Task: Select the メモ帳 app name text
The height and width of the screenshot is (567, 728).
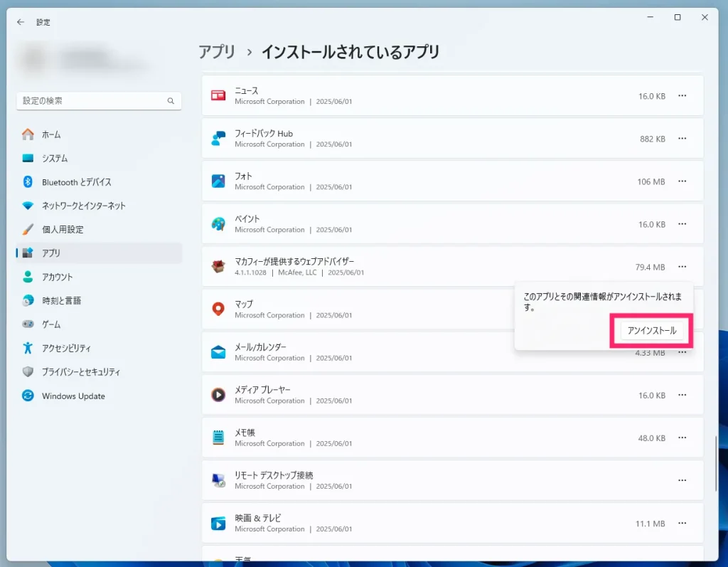Action: pos(245,433)
